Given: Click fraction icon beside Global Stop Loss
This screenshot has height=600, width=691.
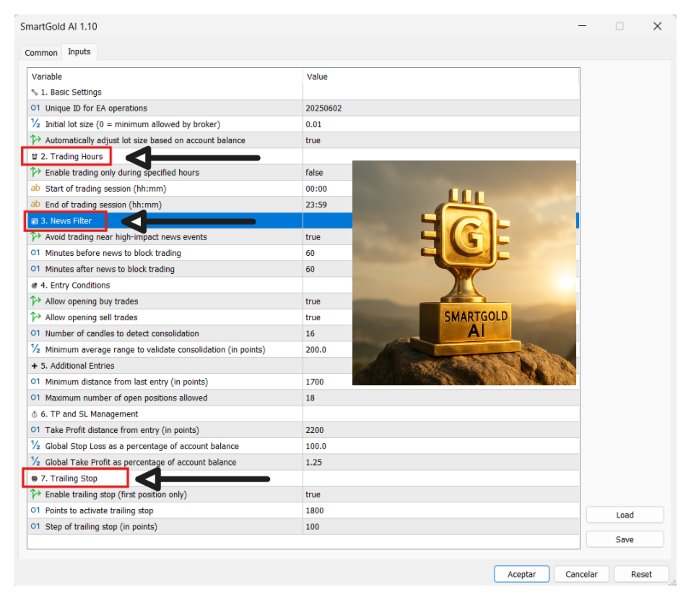Looking at the screenshot, I should point(35,445).
